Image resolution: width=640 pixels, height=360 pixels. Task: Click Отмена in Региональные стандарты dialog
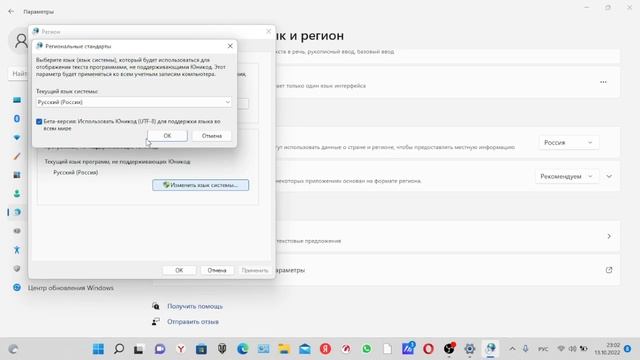click(212, 136)
